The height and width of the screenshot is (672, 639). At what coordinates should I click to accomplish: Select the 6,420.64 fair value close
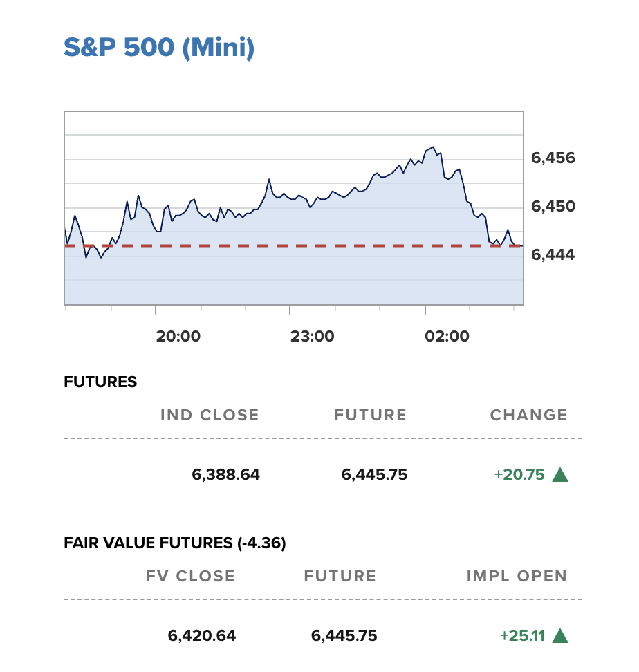coord(202,635)
